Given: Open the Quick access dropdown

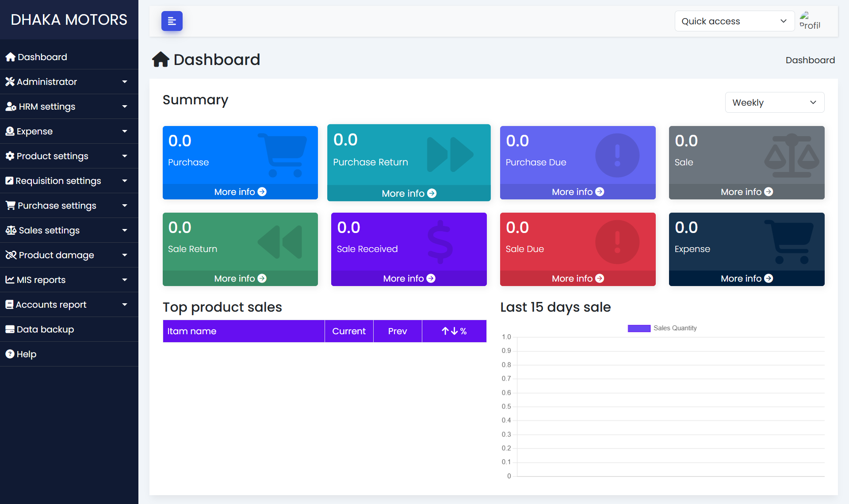Looking at the screenshot, I should [x=734, y=21].
